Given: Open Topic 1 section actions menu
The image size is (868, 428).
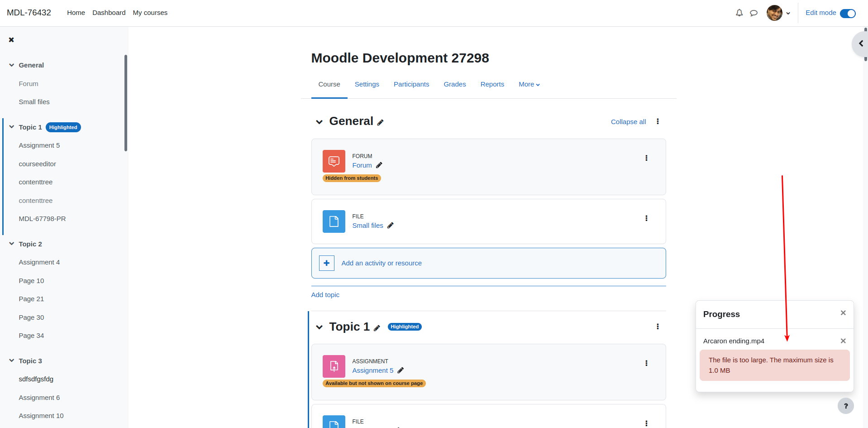Looking at the screenshot, I should (x=658, y=327).
